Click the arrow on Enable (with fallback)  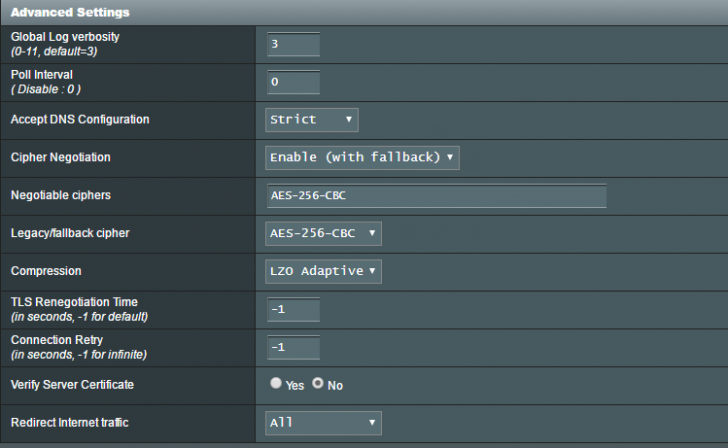450,158
